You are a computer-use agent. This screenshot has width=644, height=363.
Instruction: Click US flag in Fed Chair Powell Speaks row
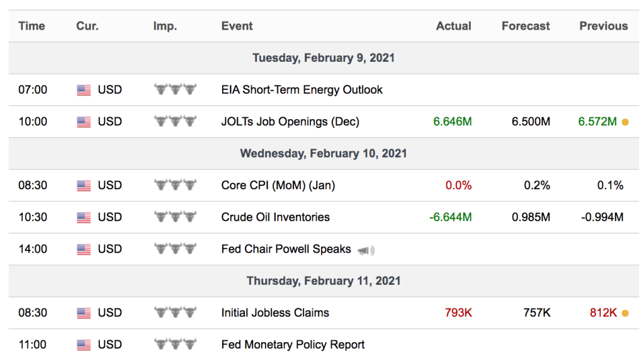[84, 250]
